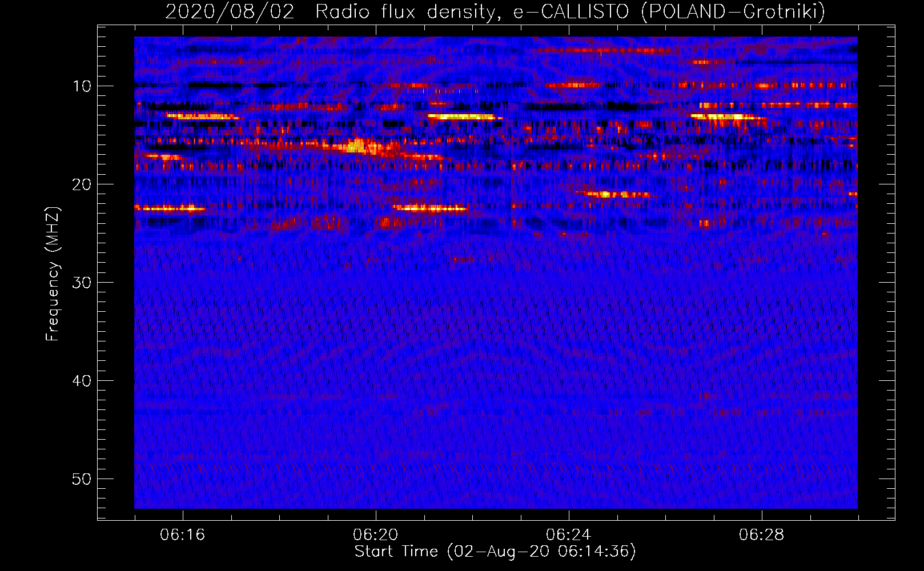Click the 06:28 time tick label
The image size is (924, 571).
coord(761,535)
